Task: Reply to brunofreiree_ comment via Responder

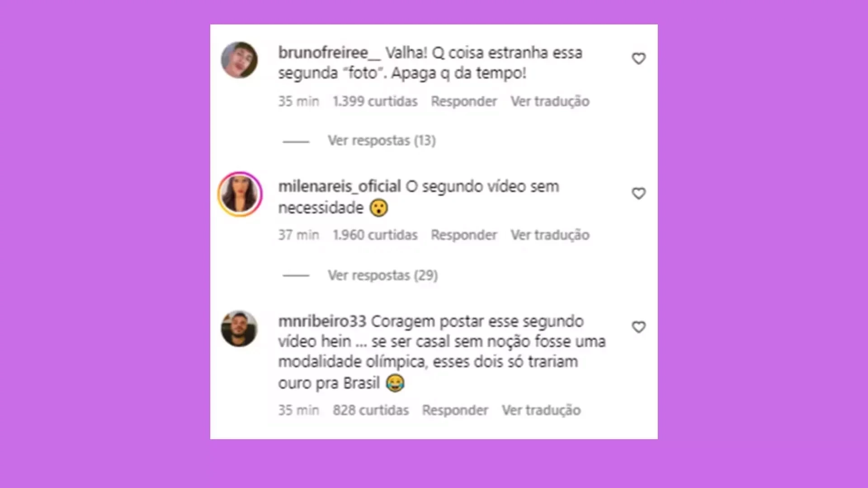Action: (464, 101)
